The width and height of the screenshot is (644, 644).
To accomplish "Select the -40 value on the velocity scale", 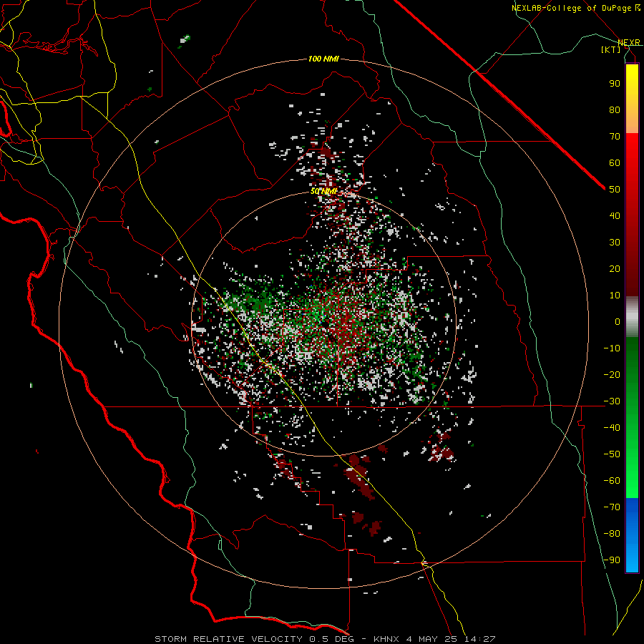I will coord(612,428).
